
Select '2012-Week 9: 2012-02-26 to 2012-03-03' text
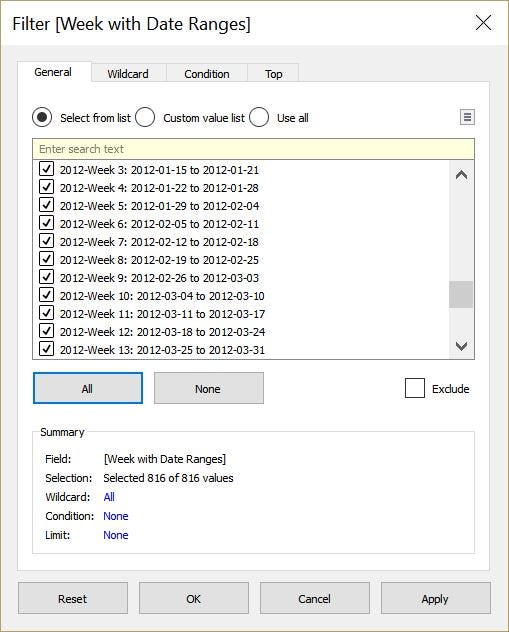pyautogui.click(x=159, y=278)
